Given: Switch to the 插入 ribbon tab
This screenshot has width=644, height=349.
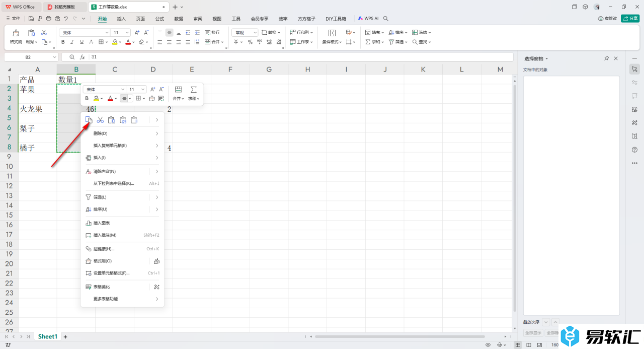Looking at the screenshot, I should pyautogui.click(x=121, y=19).
